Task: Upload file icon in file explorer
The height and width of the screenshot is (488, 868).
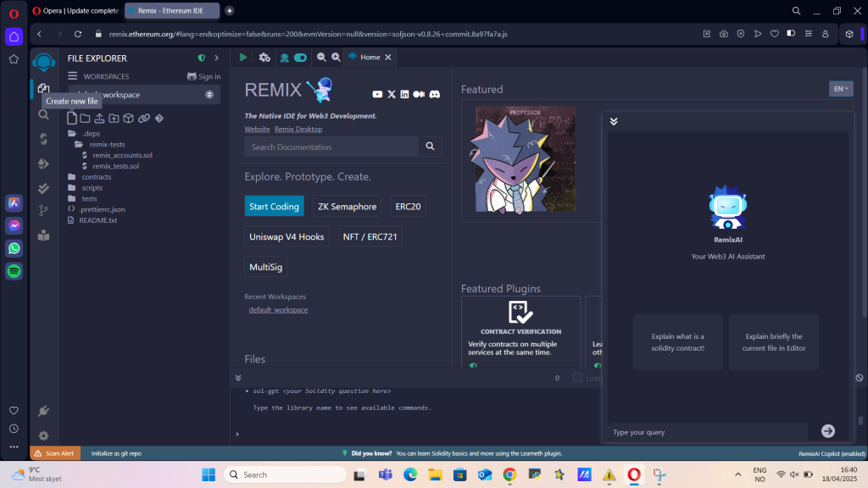Action: coord(99,118)
